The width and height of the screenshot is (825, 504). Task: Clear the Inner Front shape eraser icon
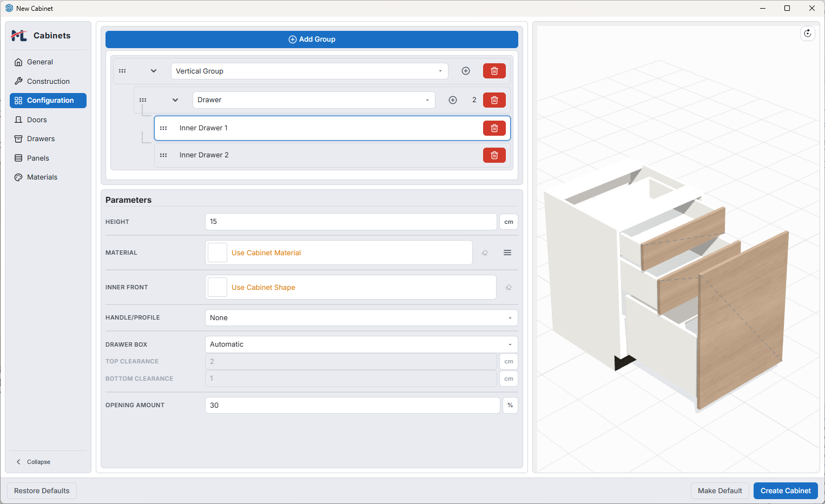tap(509, 287)
